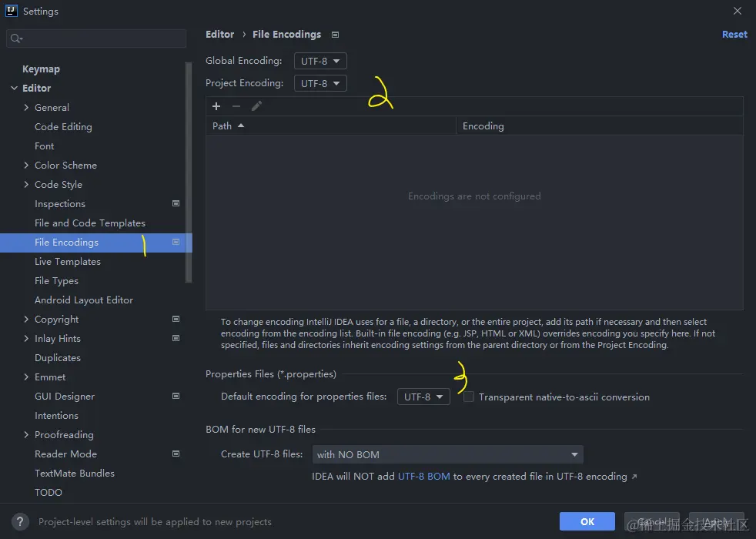Open the Create UTF-8 files dropdown

tap(447, 454)
